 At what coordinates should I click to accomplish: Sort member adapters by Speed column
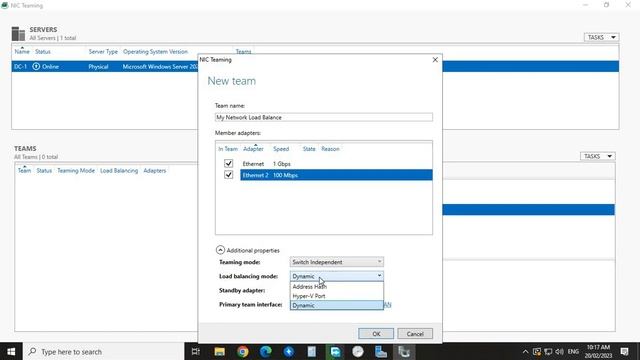point(281,149)
